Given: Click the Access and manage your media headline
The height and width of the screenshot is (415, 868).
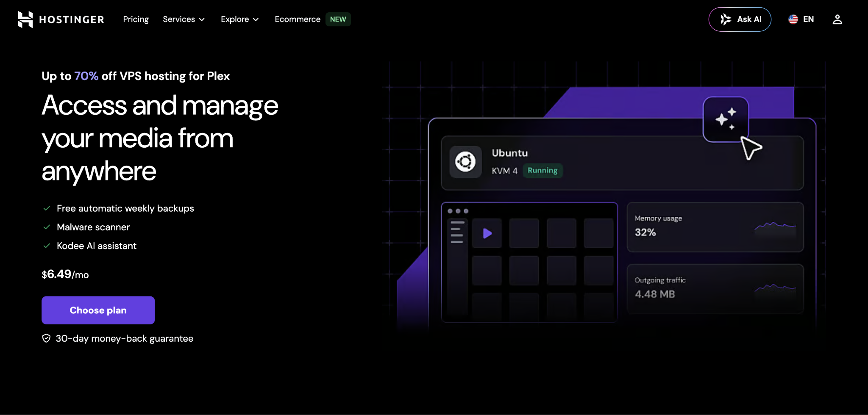Looking at the screenshot, I should [x=160, y=138].
